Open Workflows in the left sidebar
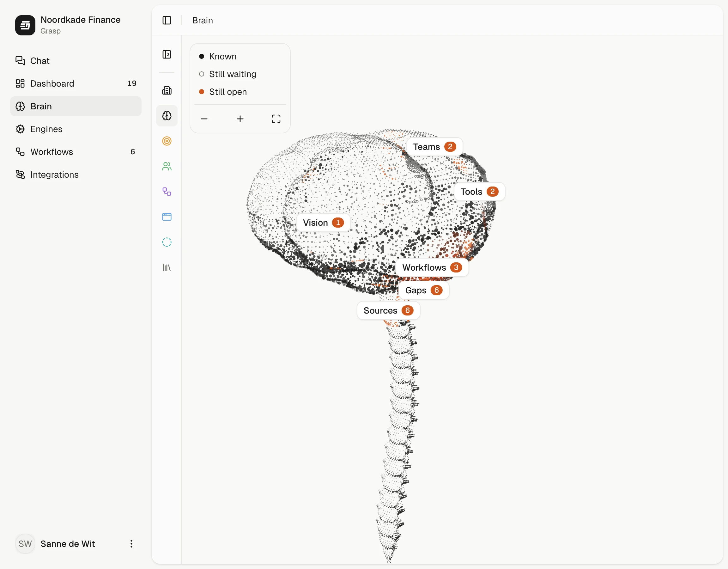The image size is (728, 569). coord(76,152)
